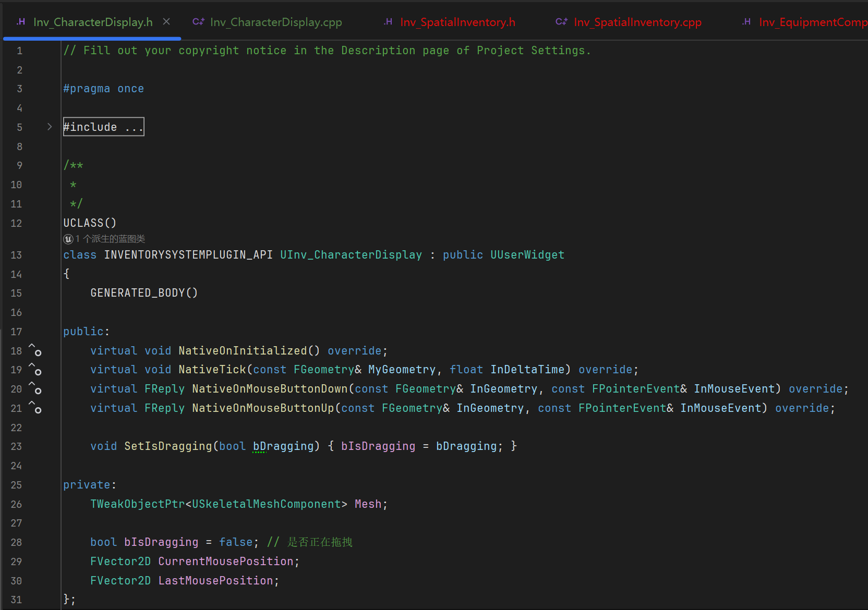Click the override gutter icon for NativeOnMouseButtonUp
The width and height of the screenshot is (868, 610).
35,408
